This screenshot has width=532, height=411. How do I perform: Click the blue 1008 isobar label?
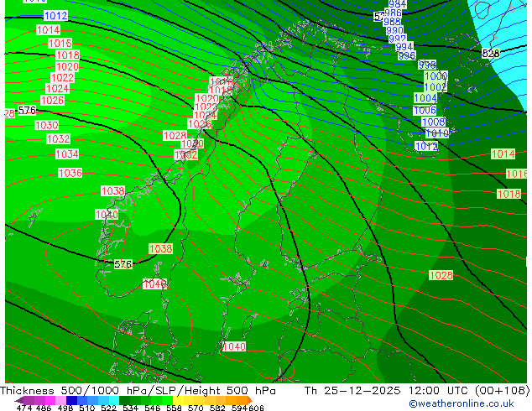(433, 122)
